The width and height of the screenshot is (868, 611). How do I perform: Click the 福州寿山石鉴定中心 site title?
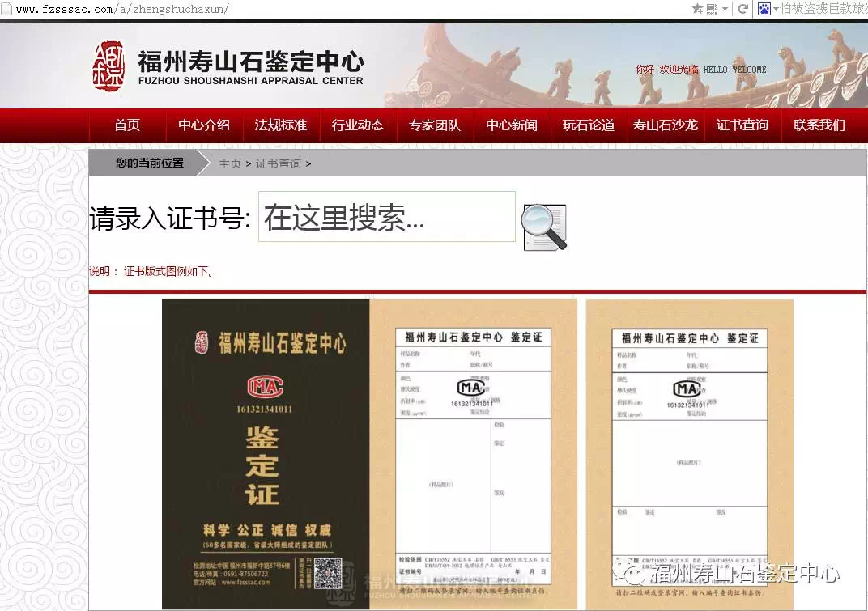tap(251, 61)
